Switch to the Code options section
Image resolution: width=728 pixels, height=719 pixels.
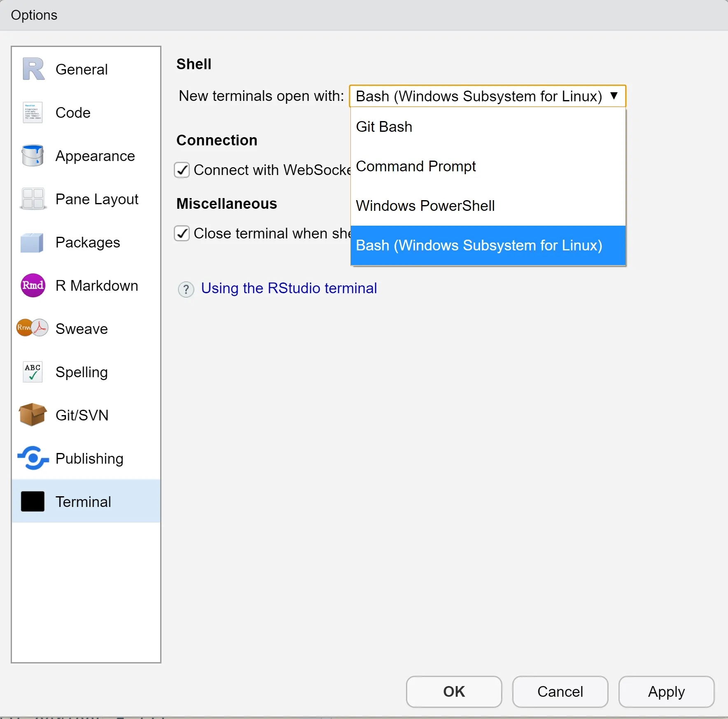[86, 112]
